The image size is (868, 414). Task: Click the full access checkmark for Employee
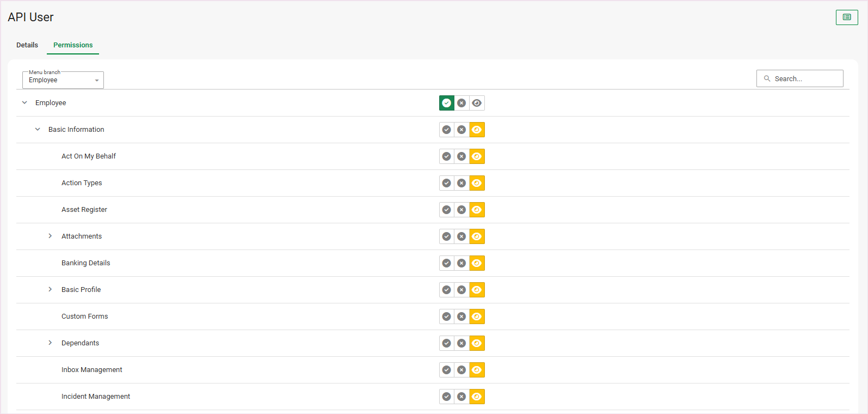tap(446, 103)
